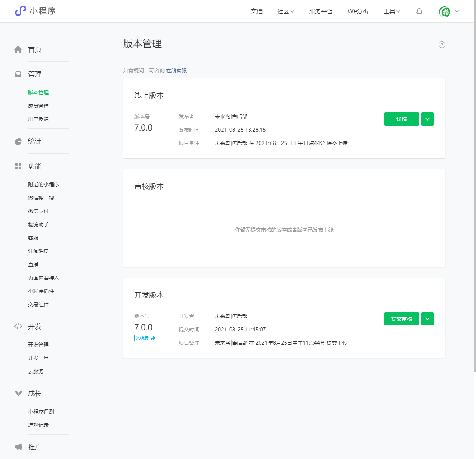
Task: Click the megaphone icon beside 推广
Action: click(x=18, y=447)
